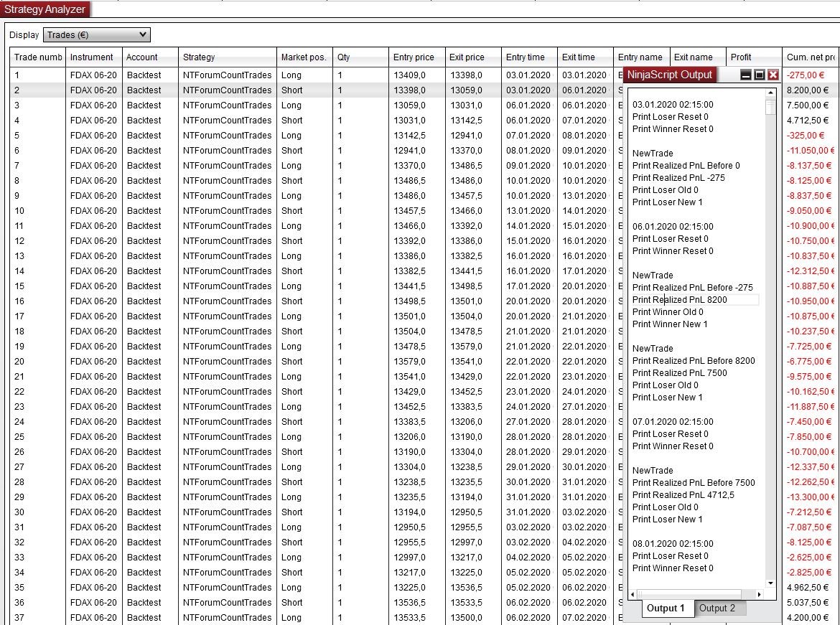Screen dimensions: 840x625
Task: Minimize the NinjaScript Output window
Action: 745,75
